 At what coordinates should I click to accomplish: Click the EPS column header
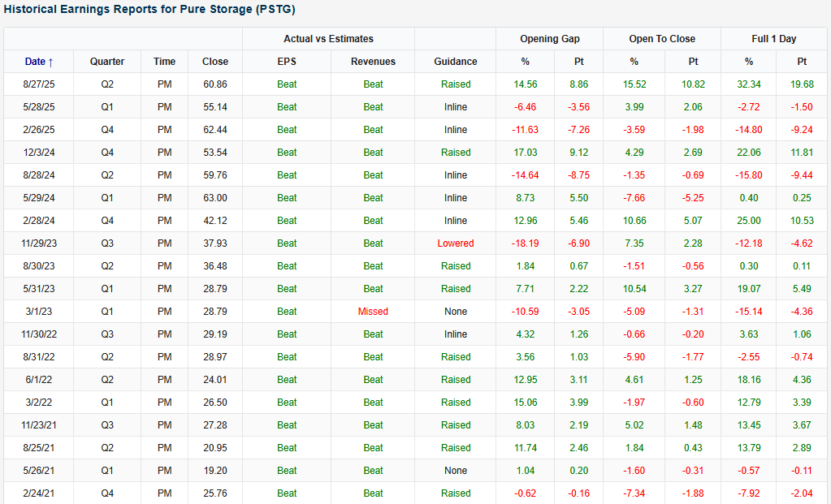click(x=287, y=62)
